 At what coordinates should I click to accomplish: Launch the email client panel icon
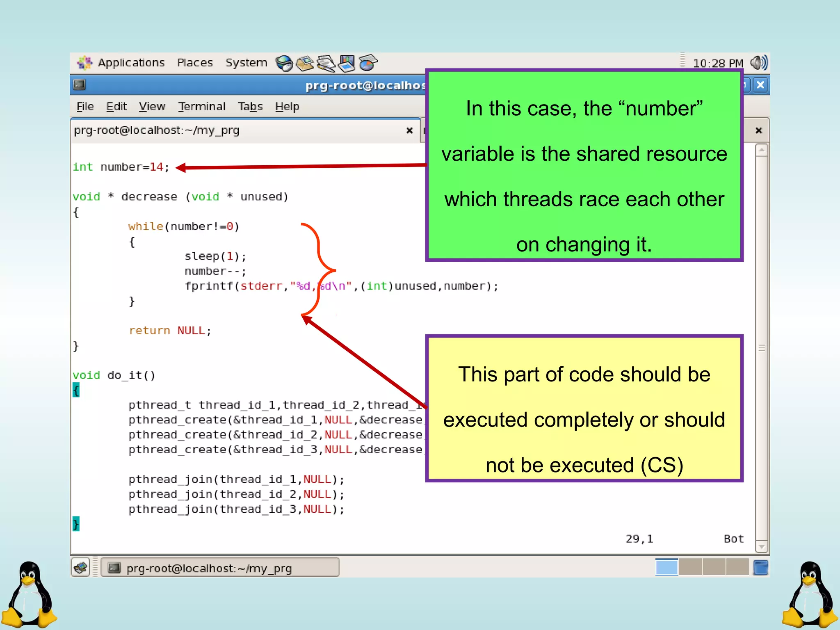(x=305, y=63)
